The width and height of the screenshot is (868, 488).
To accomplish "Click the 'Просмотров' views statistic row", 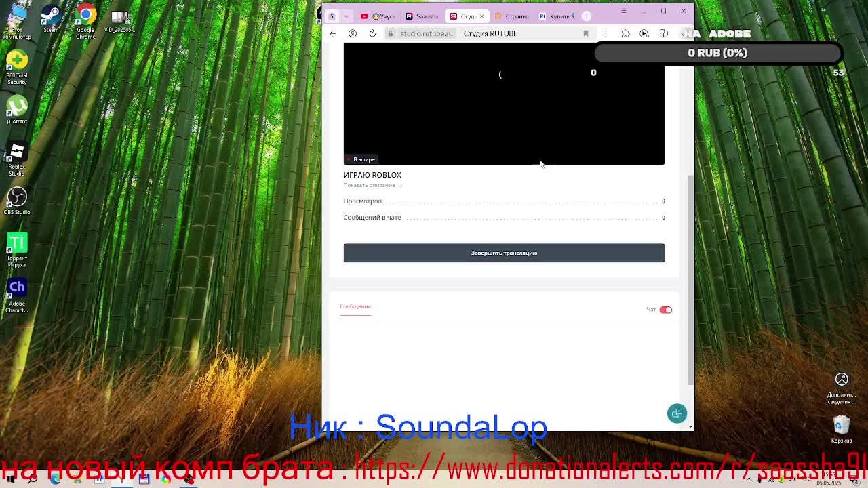I will coord(504,201).
